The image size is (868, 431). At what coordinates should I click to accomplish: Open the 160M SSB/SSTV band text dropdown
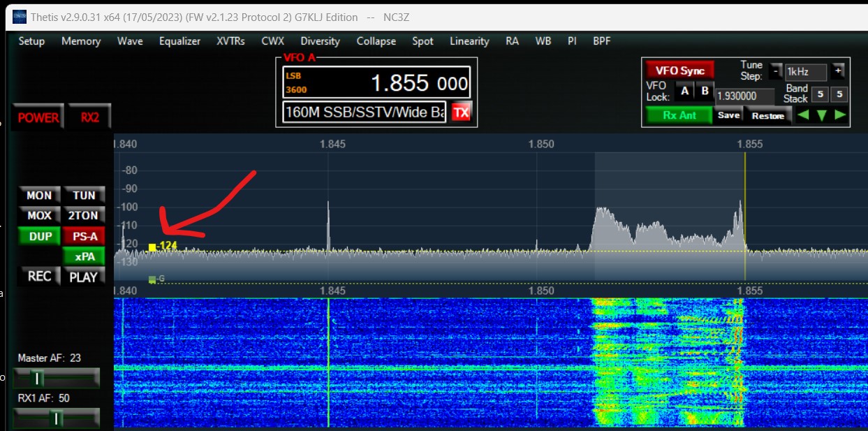(364, 112)
